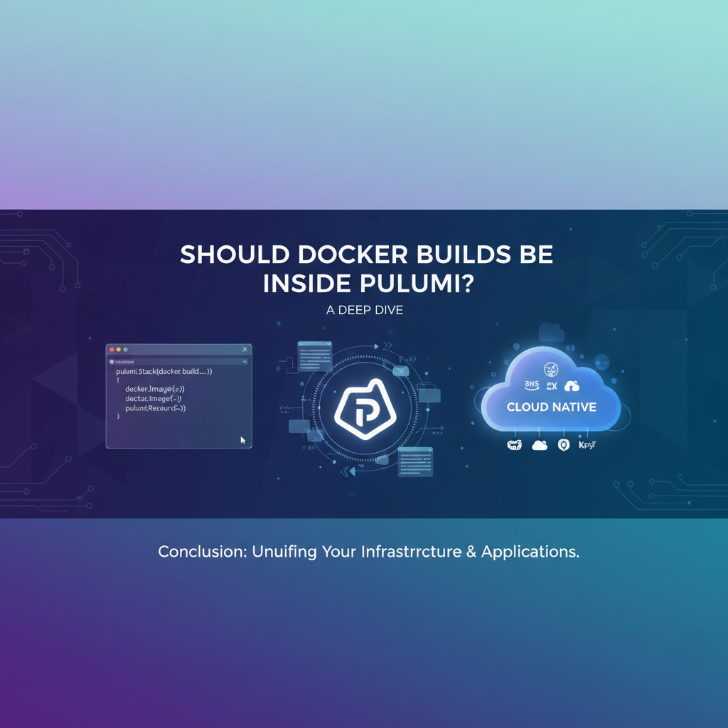This screenshot has height=728, width=728.
Task: Click the document card below the Pulumi ring
Action: pos(415,461)
